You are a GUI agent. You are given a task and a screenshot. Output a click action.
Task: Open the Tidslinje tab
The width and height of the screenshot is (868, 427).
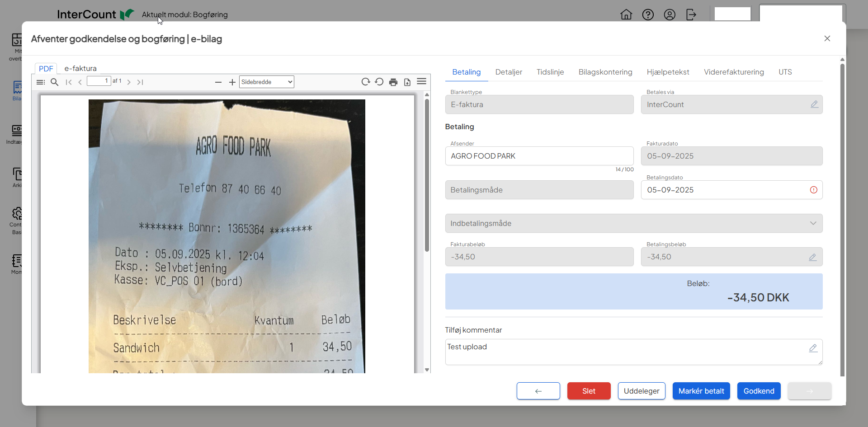coord(550,72)
